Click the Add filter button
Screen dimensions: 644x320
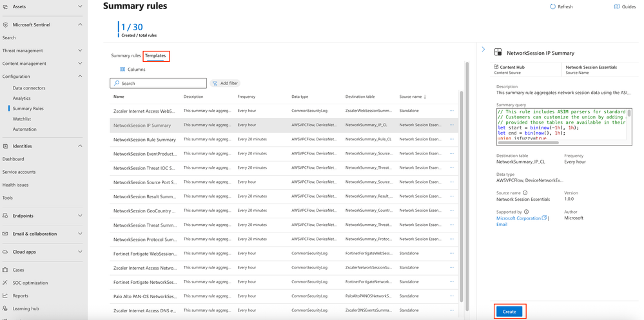225,83
